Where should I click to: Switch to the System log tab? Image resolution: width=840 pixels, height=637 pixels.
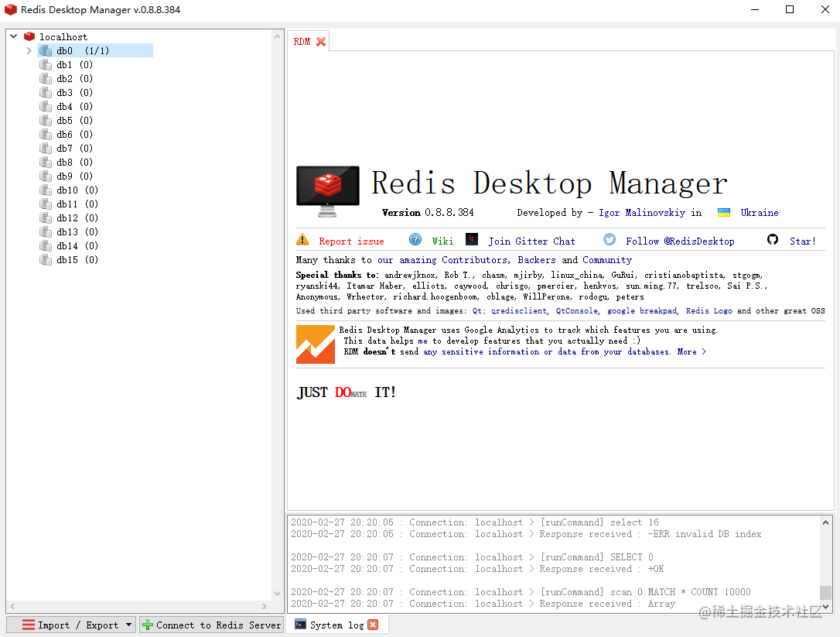[336, 625]
